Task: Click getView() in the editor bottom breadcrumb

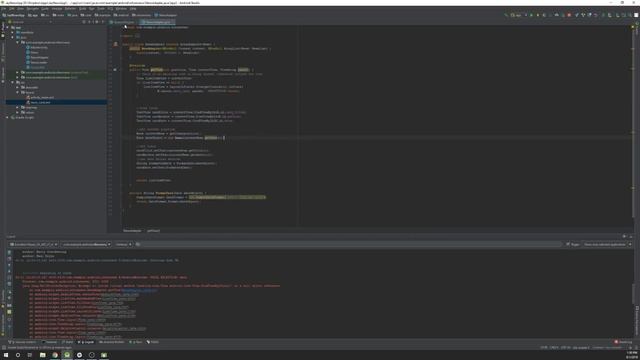Action: pyautogui.click(x=153, y=231)
